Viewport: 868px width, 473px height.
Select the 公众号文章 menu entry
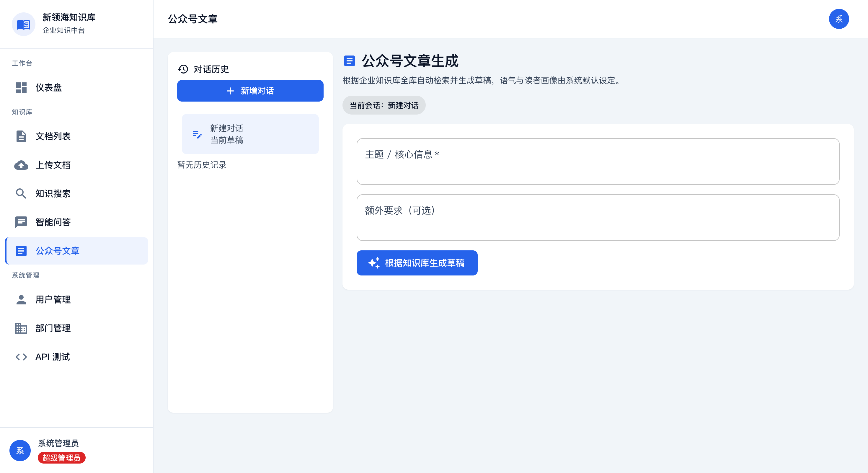(77, 251)
